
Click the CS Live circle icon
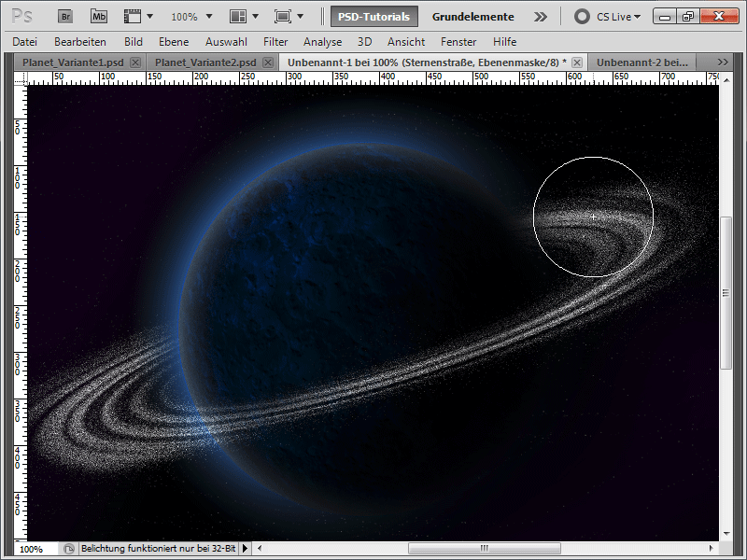click(582, 17)
